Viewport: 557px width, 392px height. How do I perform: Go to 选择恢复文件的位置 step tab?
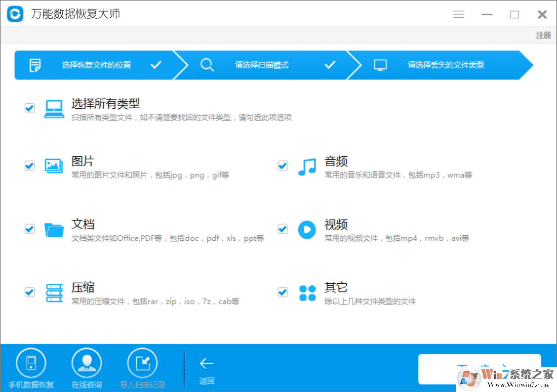tap(96, 65)
